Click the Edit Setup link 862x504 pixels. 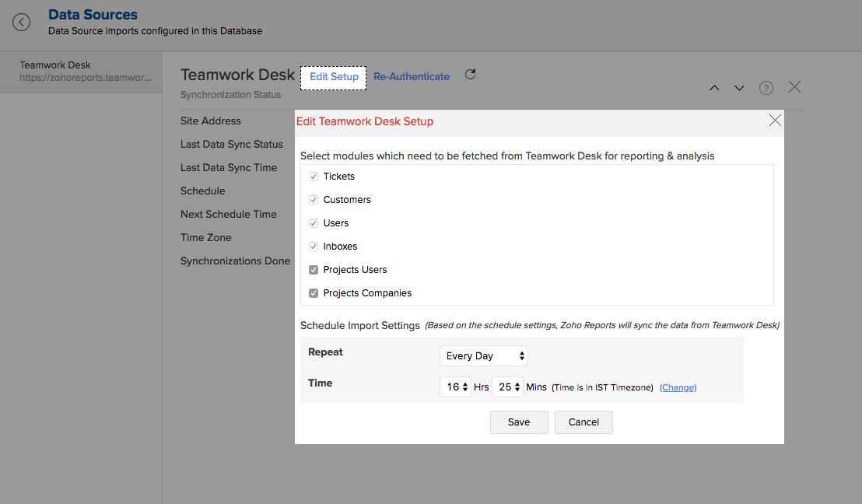coord(334,77)
